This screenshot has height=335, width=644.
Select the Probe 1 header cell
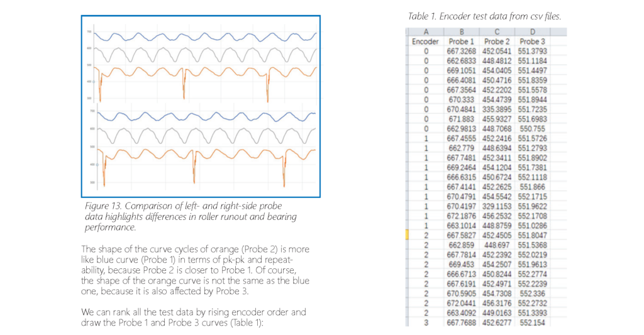tap(461, 41)
